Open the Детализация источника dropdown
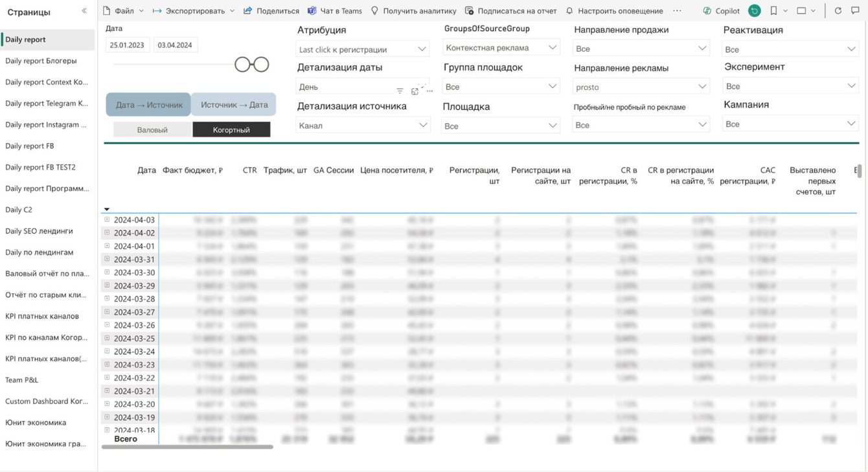Screen dimensions: 868x472 pyautogui.click(x=363, y=126)
